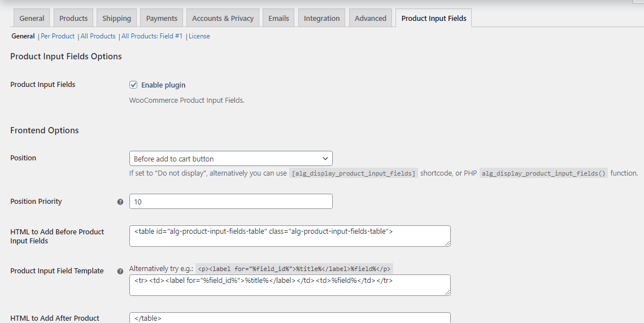Toggle the Enable plugin checkbox
This screenshot has height=323, width=644.
pos(133,85)
